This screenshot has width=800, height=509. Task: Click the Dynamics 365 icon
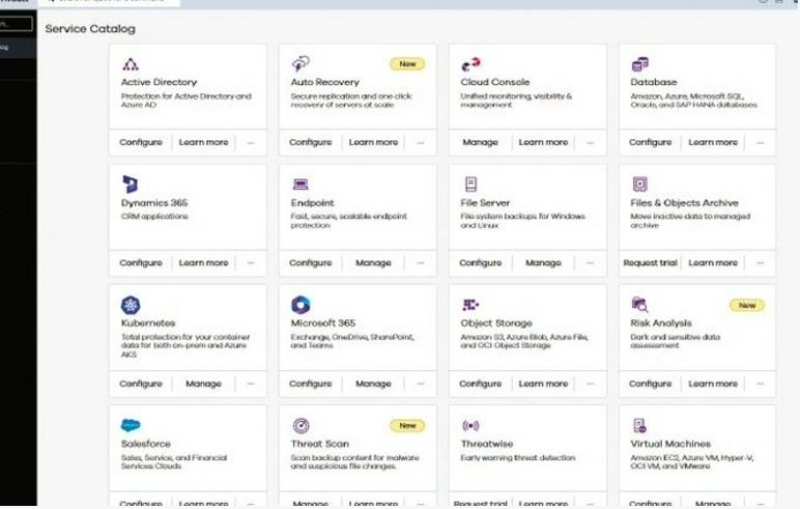coord(130,184)
